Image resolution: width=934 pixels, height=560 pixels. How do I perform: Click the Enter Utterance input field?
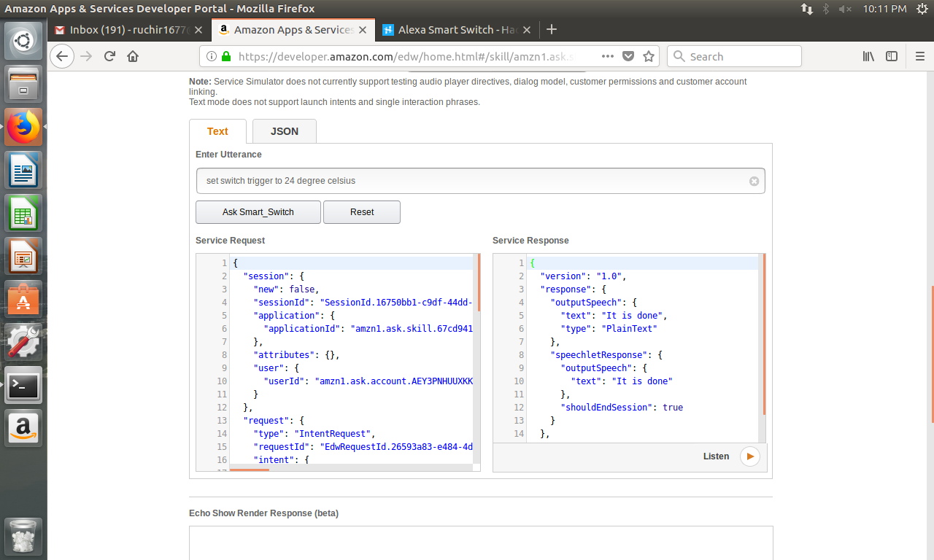(480, 181)
